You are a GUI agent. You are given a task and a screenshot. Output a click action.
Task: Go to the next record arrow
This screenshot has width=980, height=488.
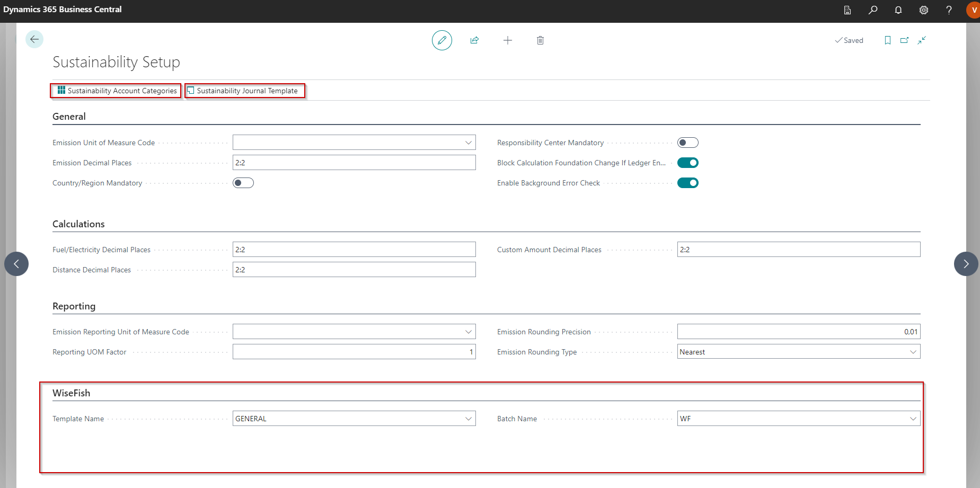pyautogui.click(x=966, y=264)
